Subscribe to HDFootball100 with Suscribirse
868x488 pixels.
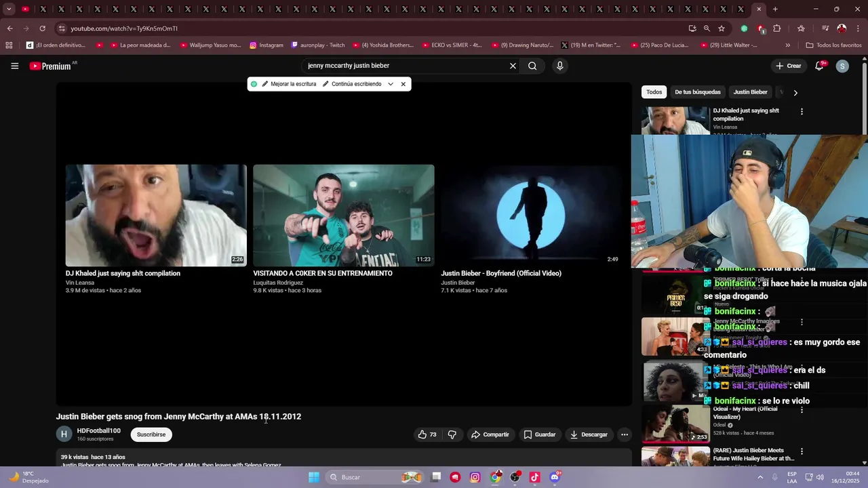pyautogui.click(x=151, y=434)
